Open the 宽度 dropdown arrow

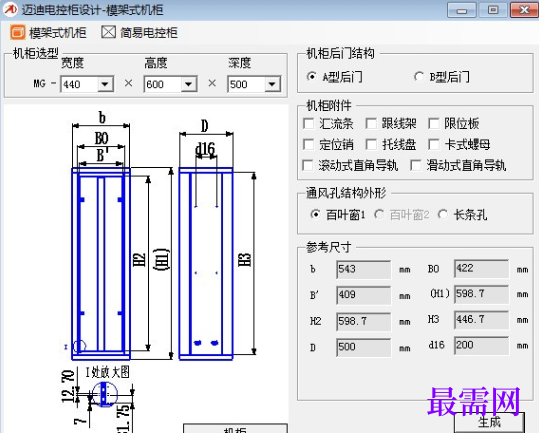pos(105,84)
